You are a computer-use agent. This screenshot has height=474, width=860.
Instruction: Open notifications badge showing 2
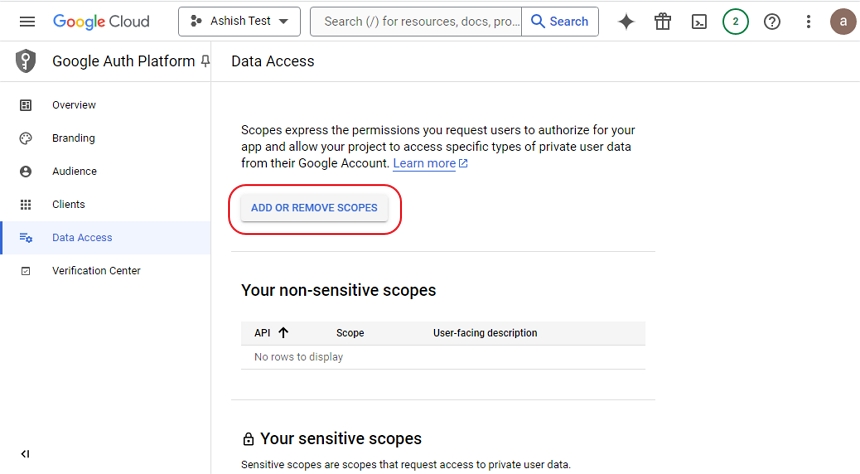[x=735, y=21]
